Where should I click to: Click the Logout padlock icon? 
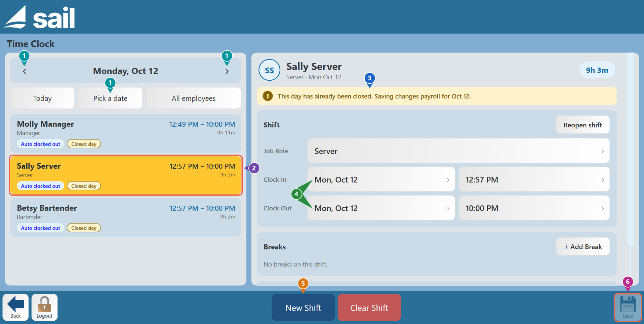pos(44,305)
